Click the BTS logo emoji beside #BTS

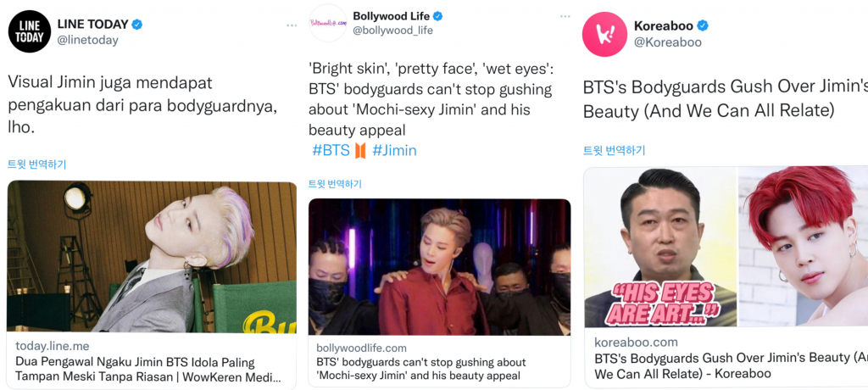[x=360, y=151]
